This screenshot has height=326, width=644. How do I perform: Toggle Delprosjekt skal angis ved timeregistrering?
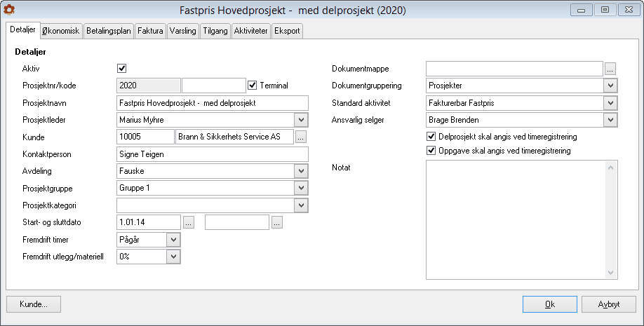[431, 136]
